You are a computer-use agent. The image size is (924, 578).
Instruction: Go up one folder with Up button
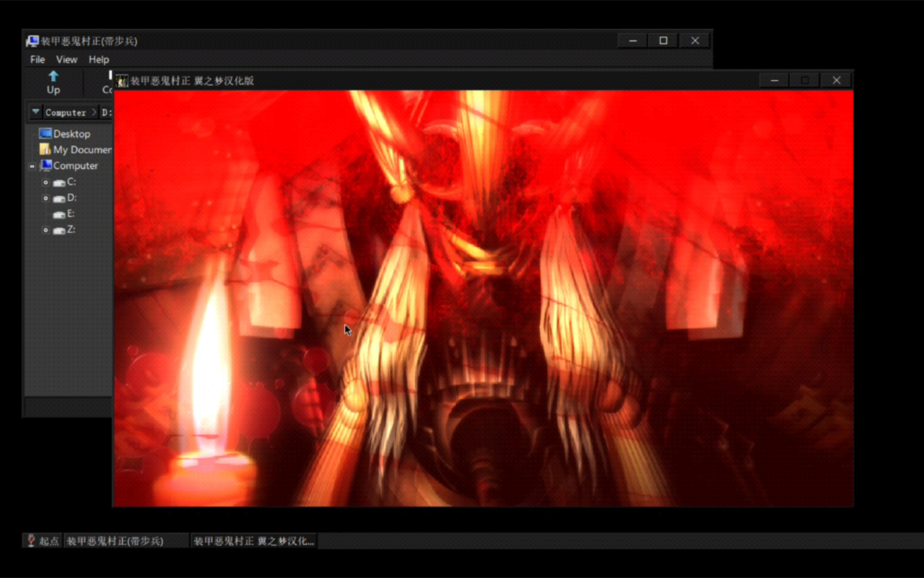53,83
